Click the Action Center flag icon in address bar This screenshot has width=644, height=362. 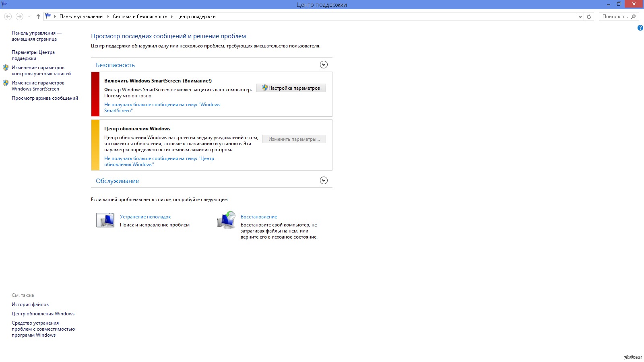[48, 16]
